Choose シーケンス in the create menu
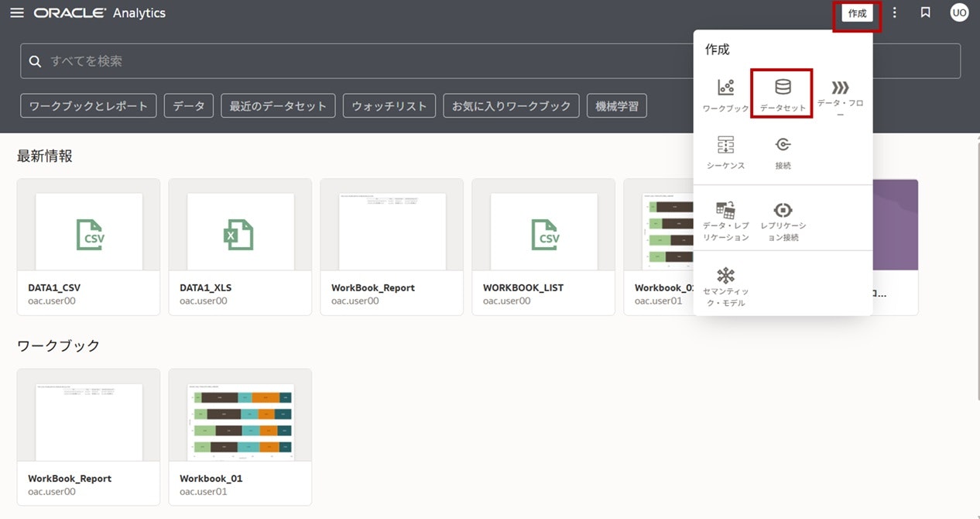This screenshot has width=980, height=519. tap(726, 153)
